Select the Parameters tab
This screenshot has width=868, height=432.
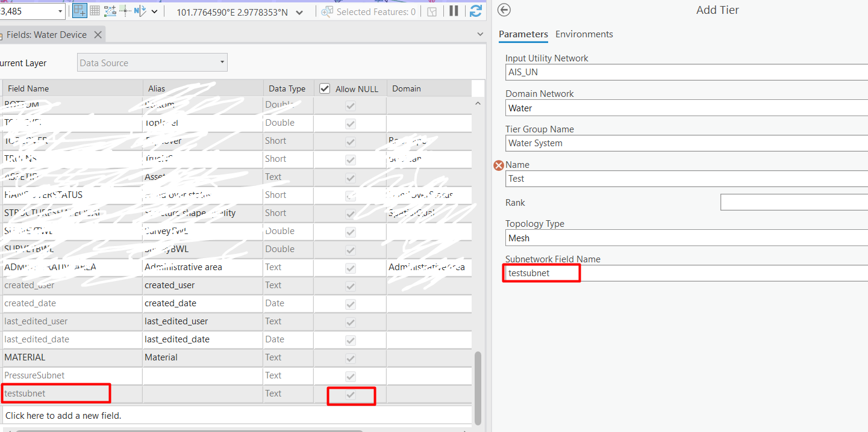pyautogui.click(x=523, y=34)
